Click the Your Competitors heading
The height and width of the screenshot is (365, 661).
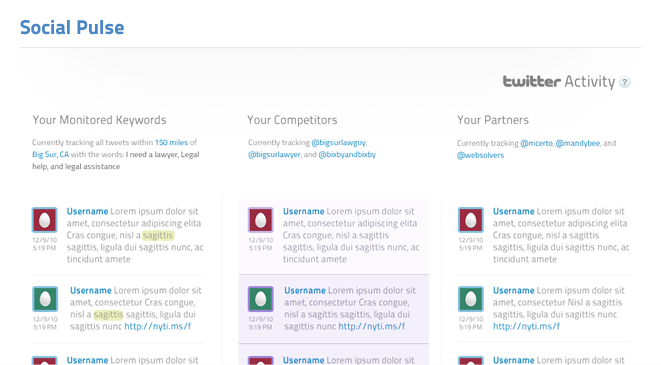(292, 120)
